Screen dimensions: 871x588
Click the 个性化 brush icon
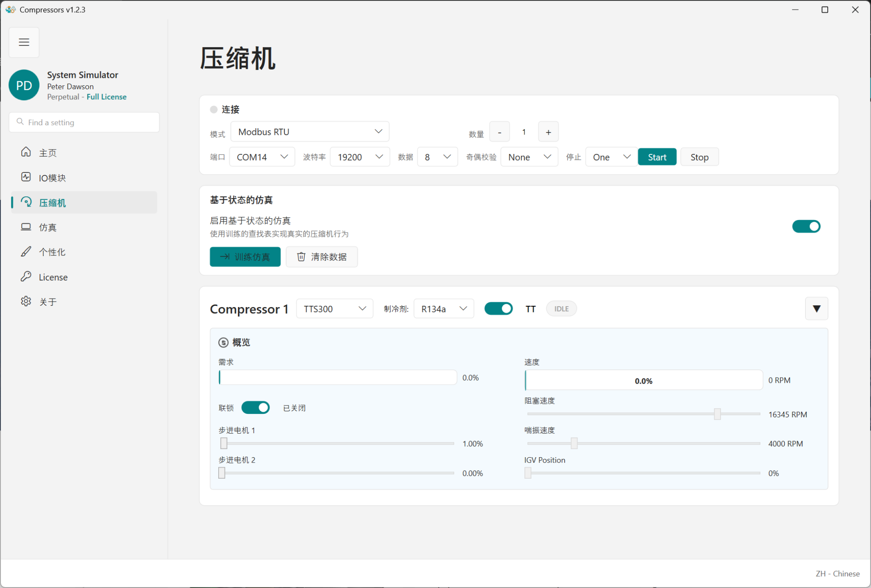tap(26, 252)
